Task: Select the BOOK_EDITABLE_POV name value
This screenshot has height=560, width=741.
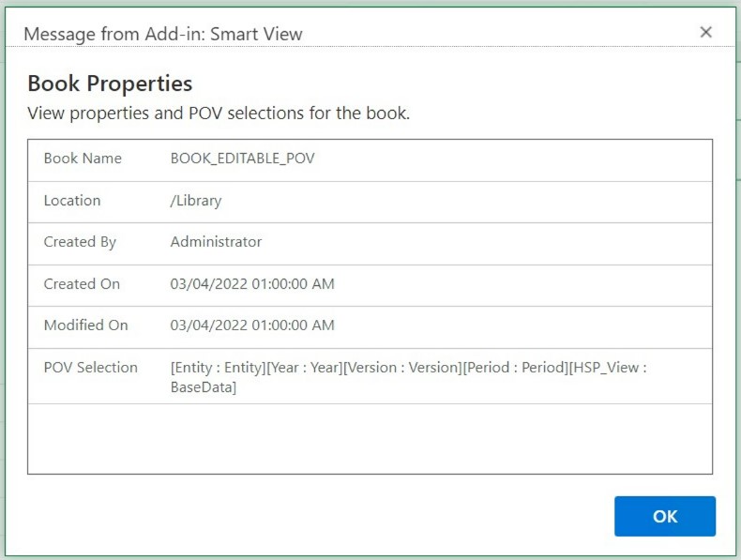Action: pos(242,159)
